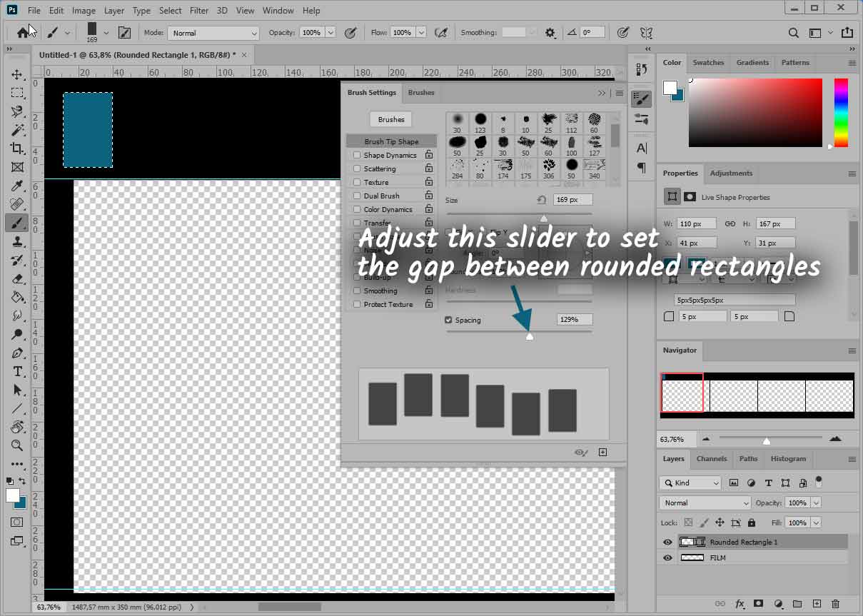Open the Brush Preset picker arrow

click(x=106, y=32)
